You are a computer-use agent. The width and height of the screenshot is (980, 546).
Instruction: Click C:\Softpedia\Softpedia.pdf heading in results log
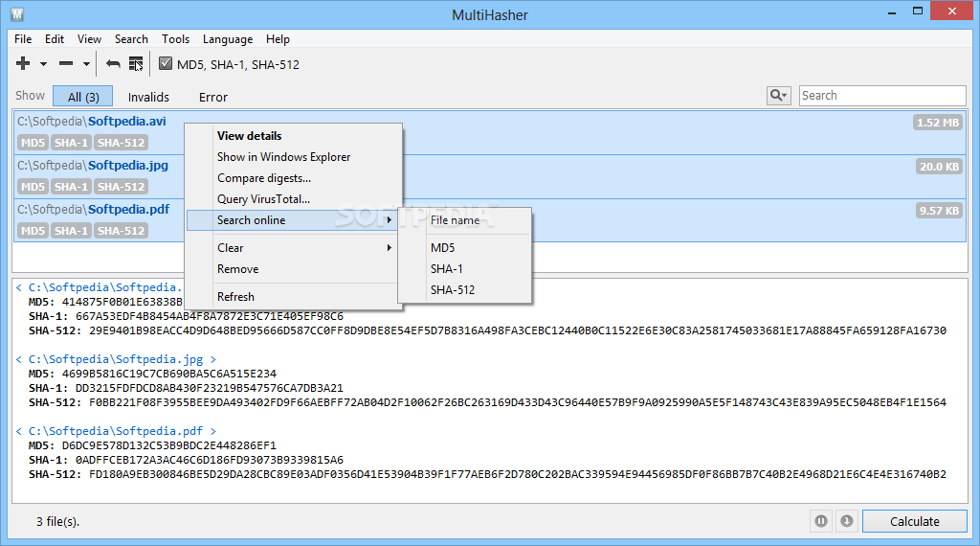tap(116, 431)
